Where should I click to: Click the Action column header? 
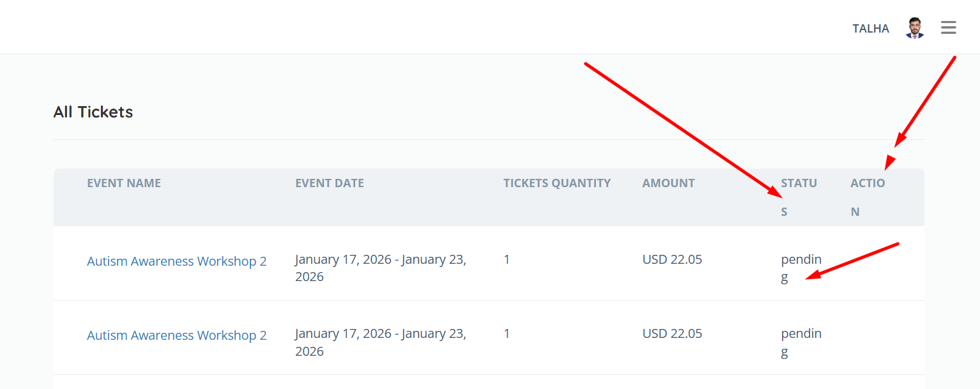(x=868, y=184)
